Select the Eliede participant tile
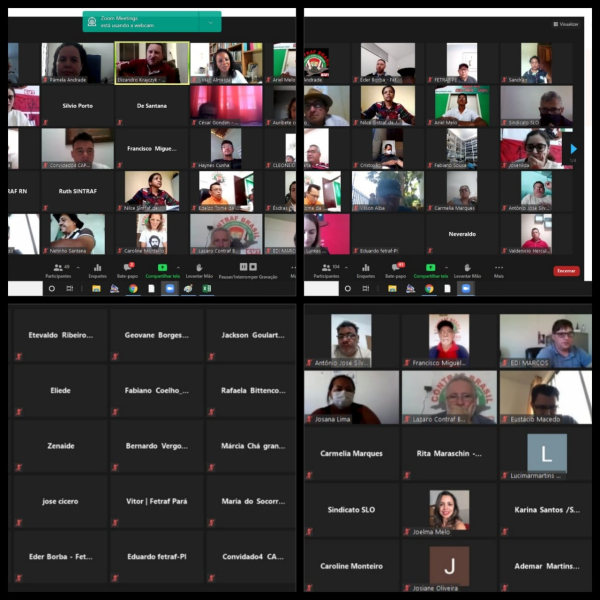 pos(60,391)
